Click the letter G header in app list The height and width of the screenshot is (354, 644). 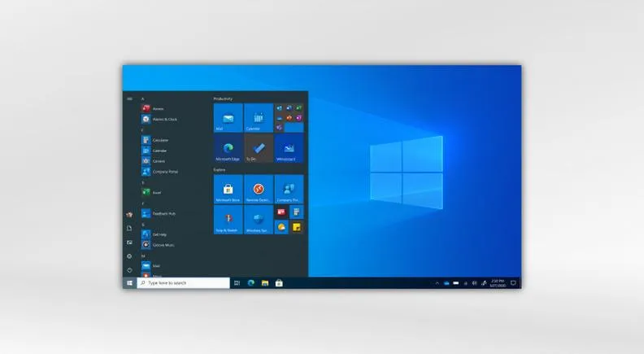tap(143, 225)
